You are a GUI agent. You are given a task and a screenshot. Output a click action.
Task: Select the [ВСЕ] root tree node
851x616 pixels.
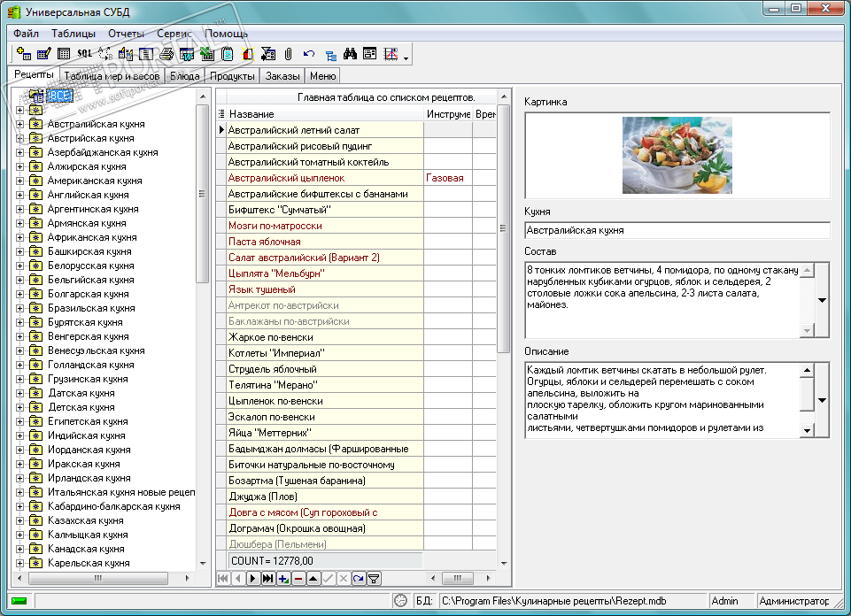pos(58,96)
